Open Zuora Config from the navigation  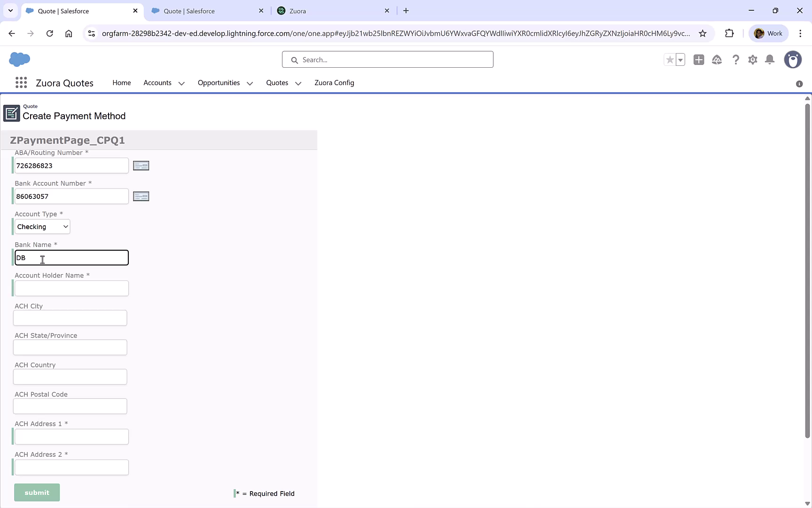click(x=334, y=83)
